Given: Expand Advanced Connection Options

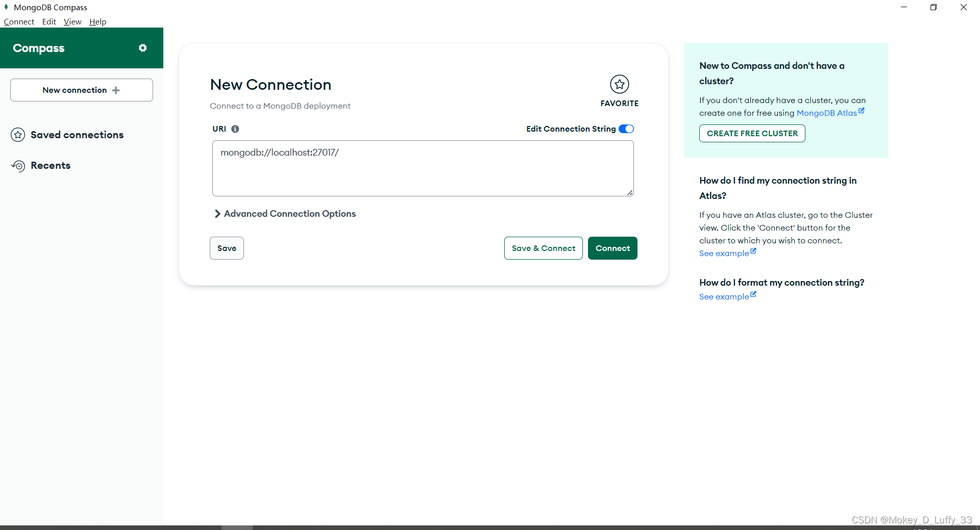Looking at the screenshot, I should pyautogui.click(x=285, y=214).
